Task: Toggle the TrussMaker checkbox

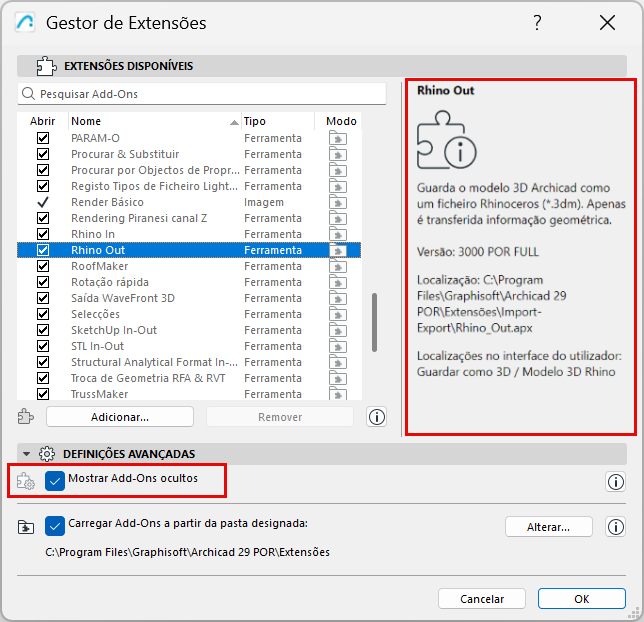Action: tap(43, 394)
